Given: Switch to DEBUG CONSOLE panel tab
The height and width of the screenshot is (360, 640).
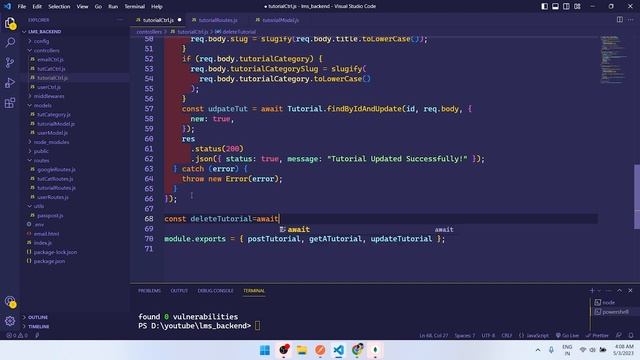Looking at the screenshot, I should [x=216, y=291].
